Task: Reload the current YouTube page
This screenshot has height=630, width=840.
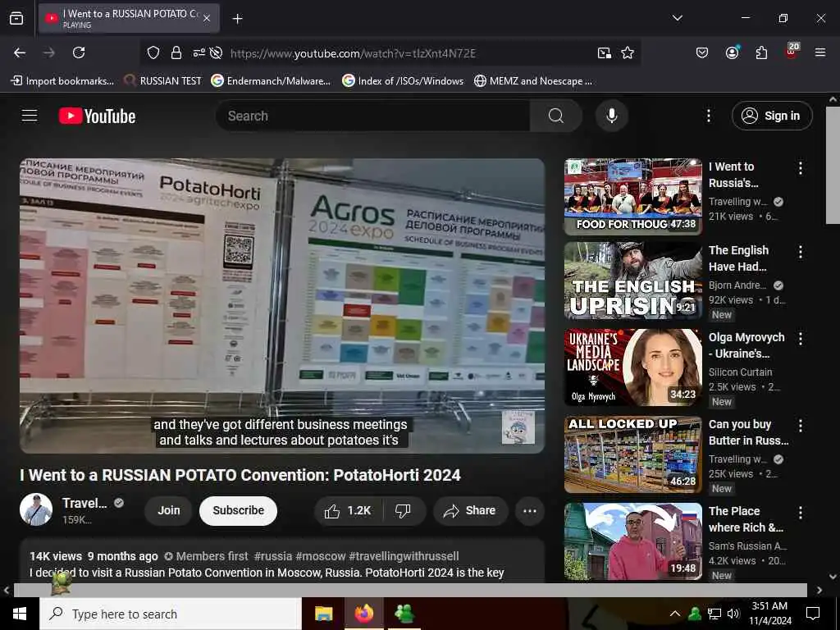Action: [79, 52]
